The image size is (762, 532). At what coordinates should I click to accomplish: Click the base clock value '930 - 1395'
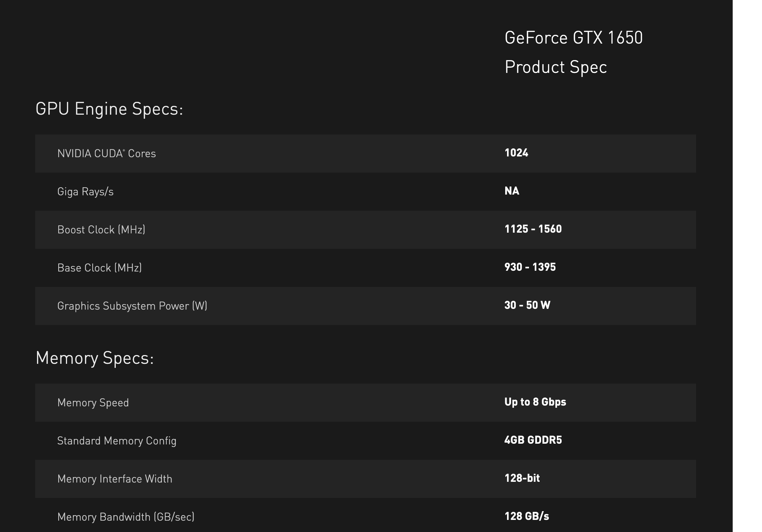(x=530, y=267)
